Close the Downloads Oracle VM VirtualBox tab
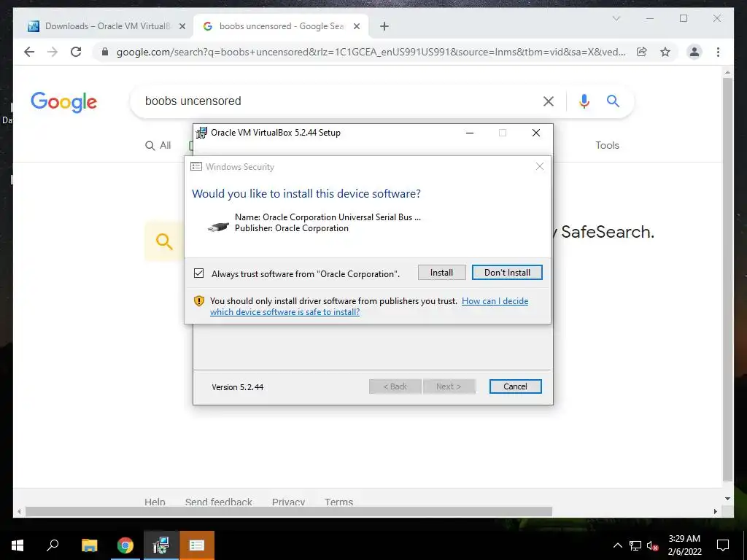 pyautogui.click(x=182, y=27)
